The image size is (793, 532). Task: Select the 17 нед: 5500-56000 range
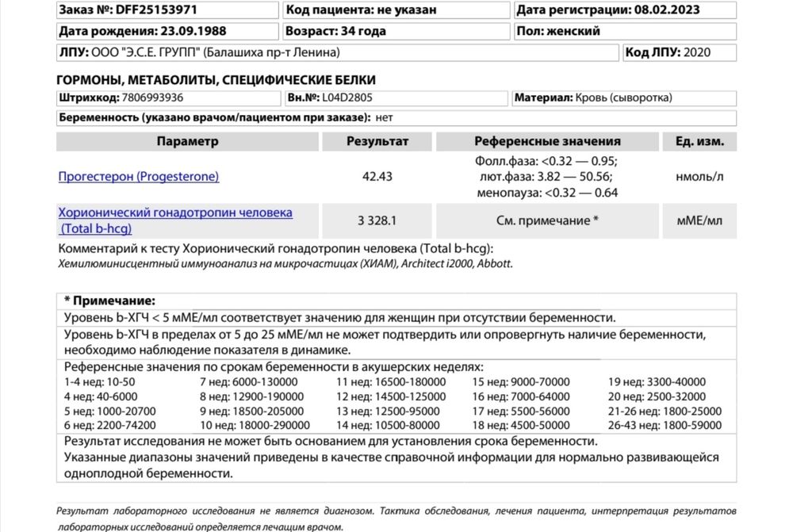[521, 411]
